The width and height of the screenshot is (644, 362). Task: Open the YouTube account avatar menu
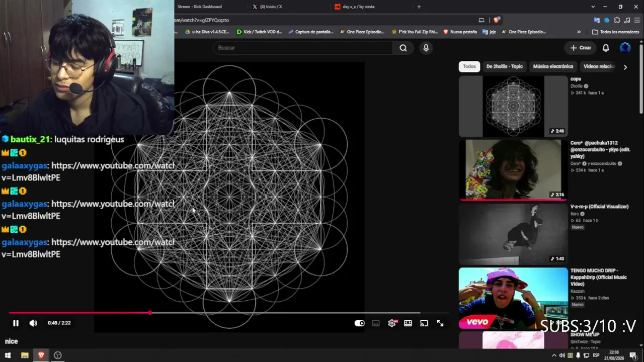pyautogui.click(x=625, y=48)
